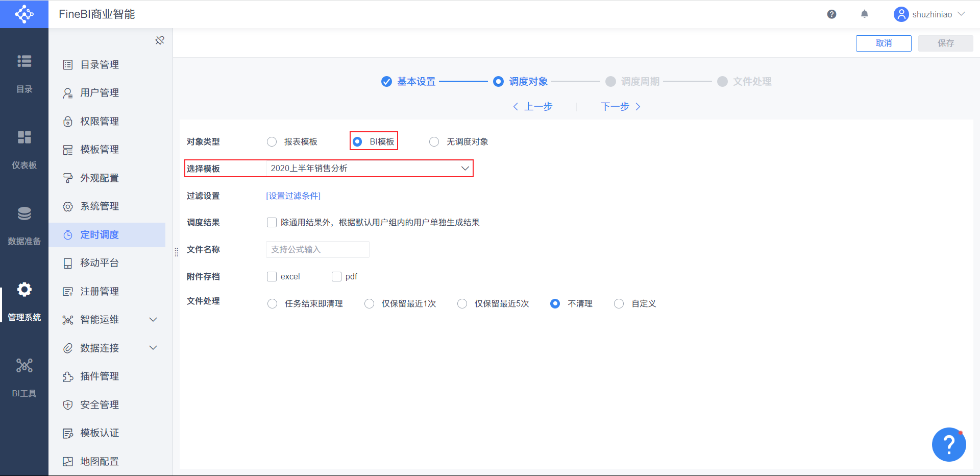This screenshot has width=980, height=476.
Task: Click the 数据连接 link icon
Action: click(x=68, y=348)
